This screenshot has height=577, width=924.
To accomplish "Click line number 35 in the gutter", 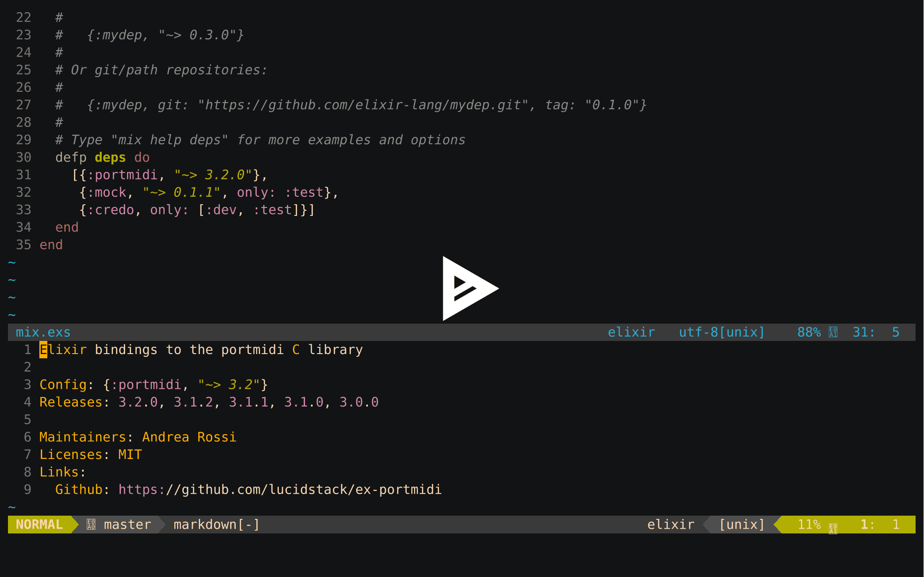I will click(x=23, y=244).
